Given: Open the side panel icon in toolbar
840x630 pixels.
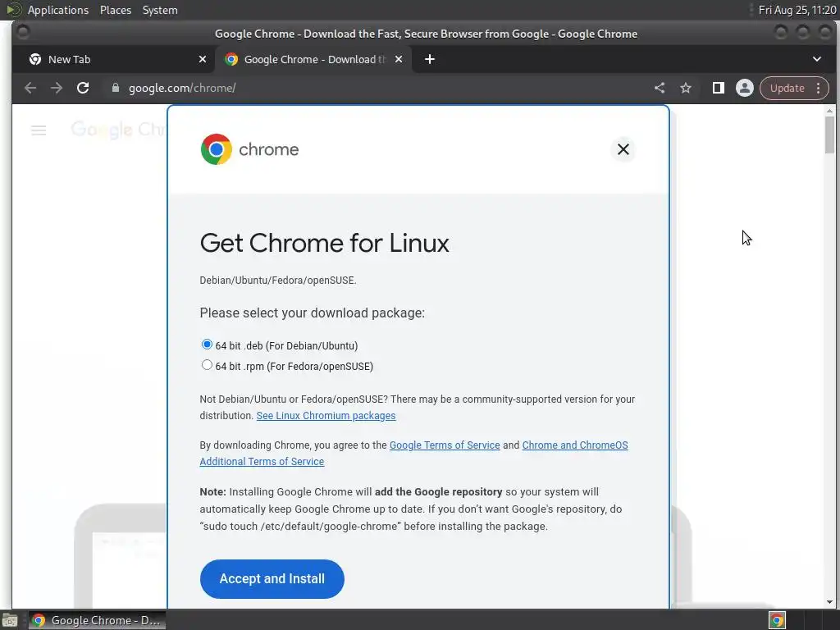Looking at the screenshot, I should [719, 88].
